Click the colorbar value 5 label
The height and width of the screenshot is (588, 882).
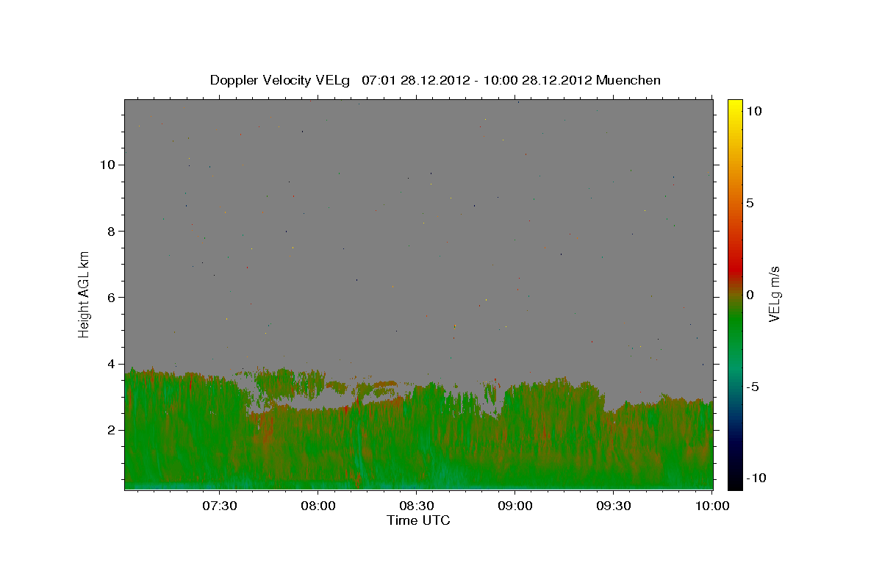tap(749, 203)
